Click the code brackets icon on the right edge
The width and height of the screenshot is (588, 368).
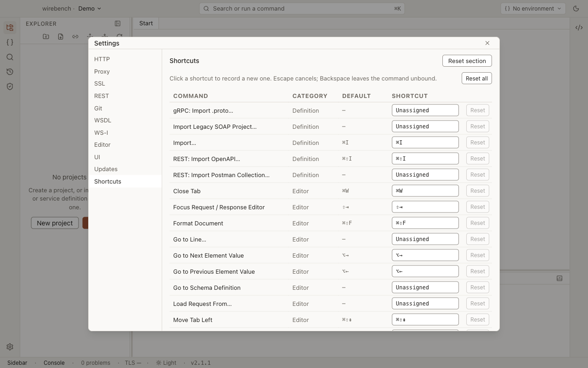click(579, 28)
